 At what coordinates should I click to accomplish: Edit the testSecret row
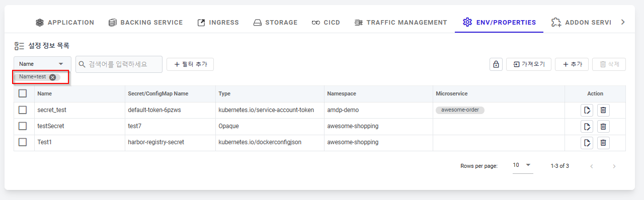click(587, 126)
